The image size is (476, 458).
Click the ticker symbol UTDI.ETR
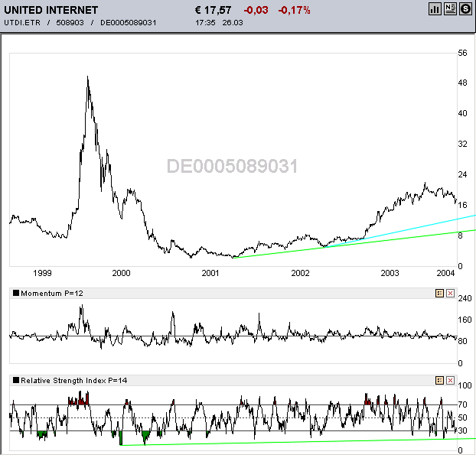pyautogui.click(x=22, y=23)
